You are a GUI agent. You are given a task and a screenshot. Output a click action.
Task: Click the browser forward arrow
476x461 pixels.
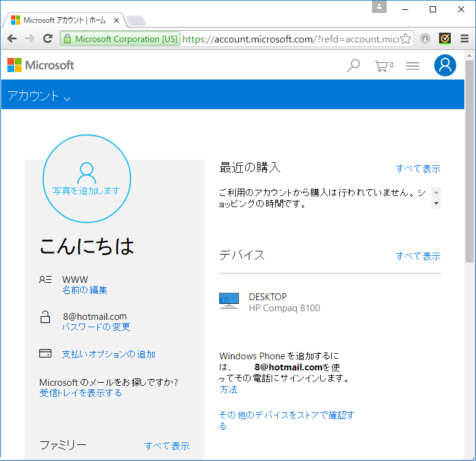[x=30, y=39]
